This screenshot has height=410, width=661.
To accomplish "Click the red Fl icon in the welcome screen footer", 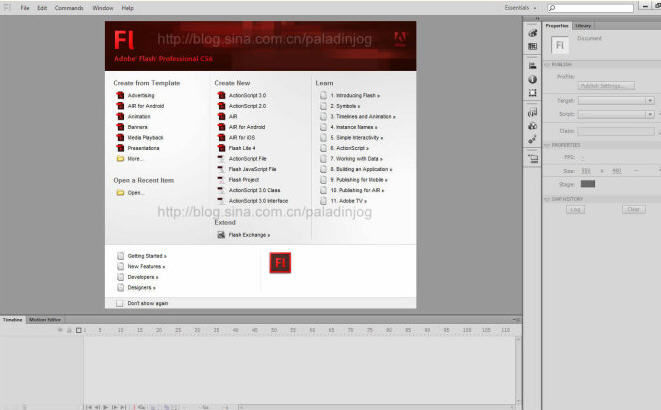I will click(x=280, y=263).
